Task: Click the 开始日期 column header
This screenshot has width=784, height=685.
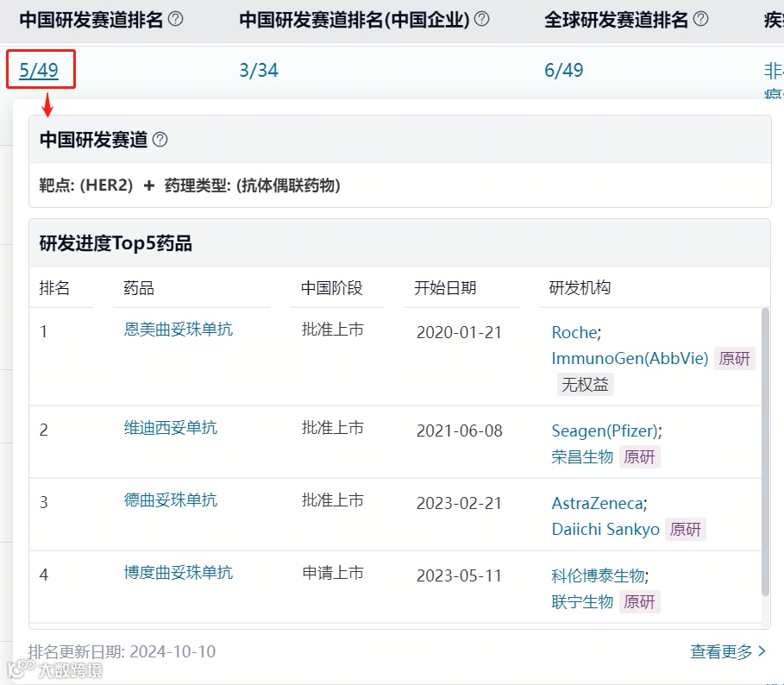Action: click(445, 288)
